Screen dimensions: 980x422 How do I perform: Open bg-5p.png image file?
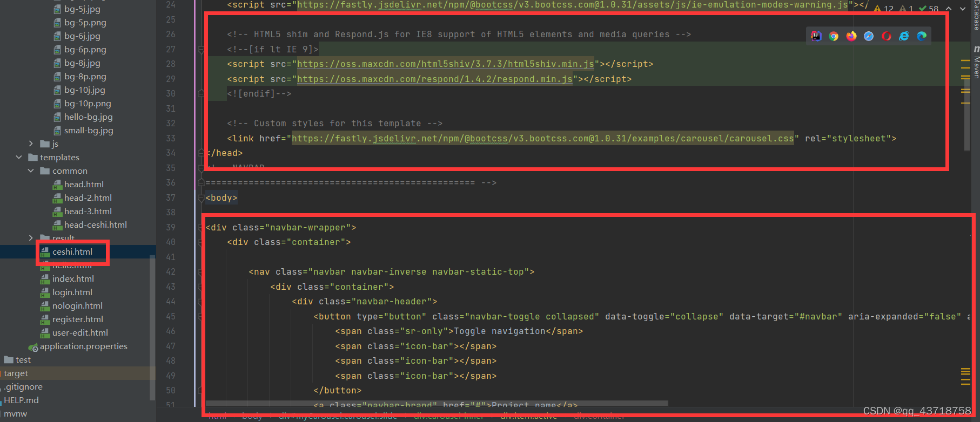(x=85, y=23)
